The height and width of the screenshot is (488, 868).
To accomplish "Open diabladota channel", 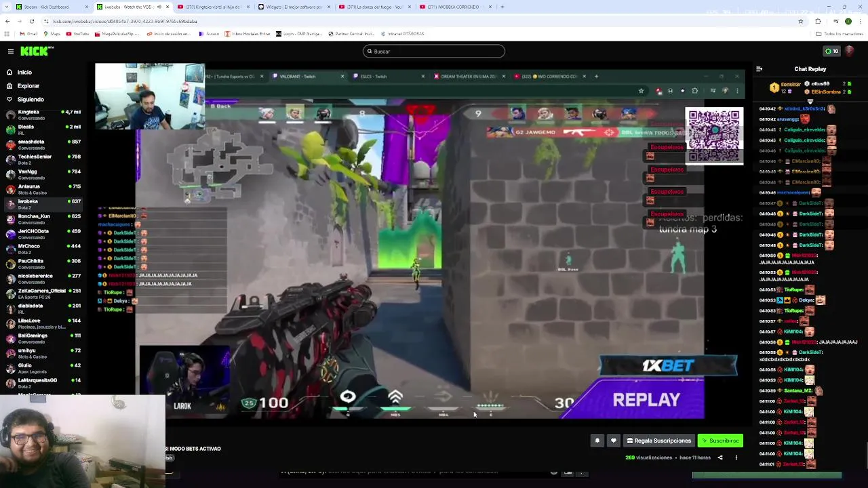I will [x=43, y=308].
